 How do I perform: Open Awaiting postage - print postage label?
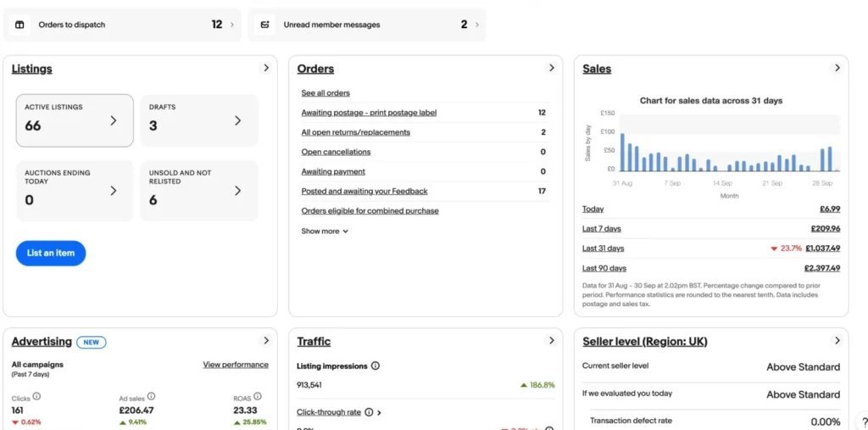(x=369, y=113)
